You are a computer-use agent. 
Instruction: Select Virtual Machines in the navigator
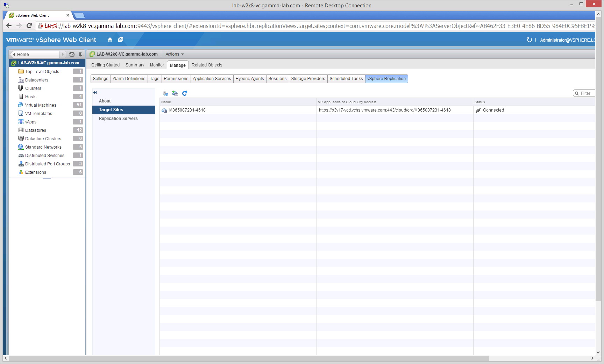pos(41,105)
